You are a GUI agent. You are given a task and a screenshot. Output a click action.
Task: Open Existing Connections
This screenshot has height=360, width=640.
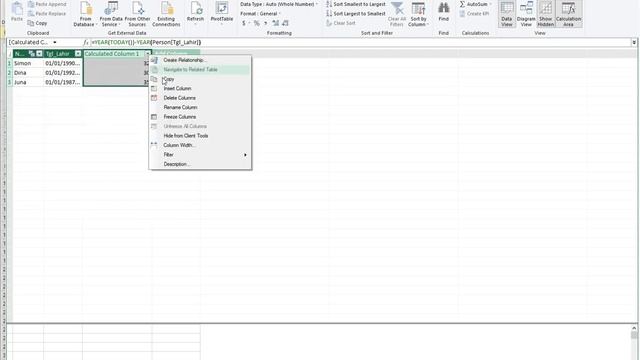coord(166,14)
